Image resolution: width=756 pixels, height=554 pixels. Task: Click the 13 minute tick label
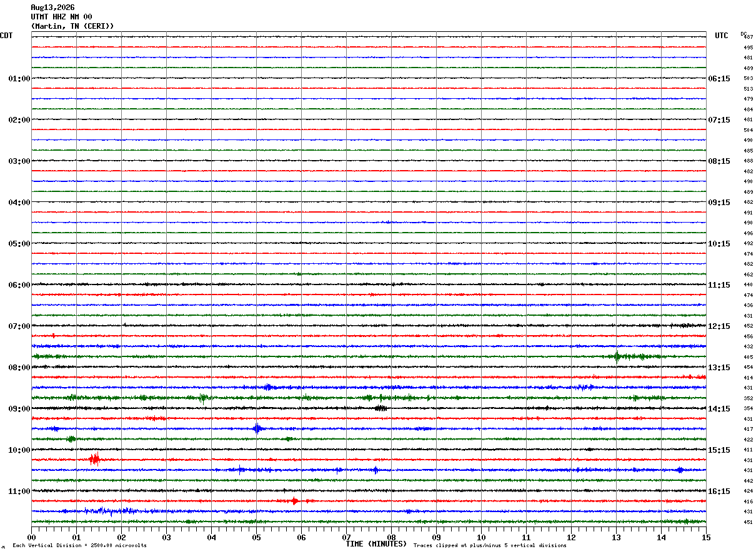(x=616, y=537)
